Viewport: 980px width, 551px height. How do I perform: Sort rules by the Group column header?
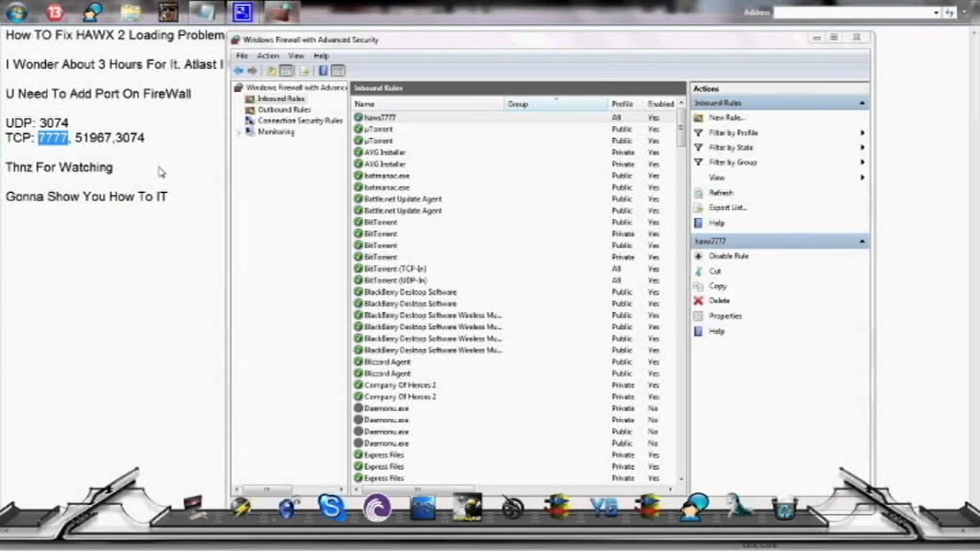pyautogui.click(x=556, y=104)
